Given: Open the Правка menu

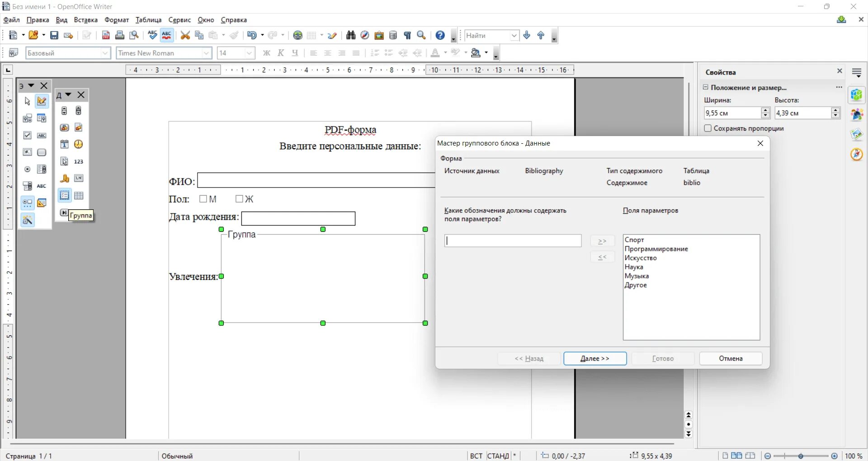Looking at the screenshot, I should [38, 20].
